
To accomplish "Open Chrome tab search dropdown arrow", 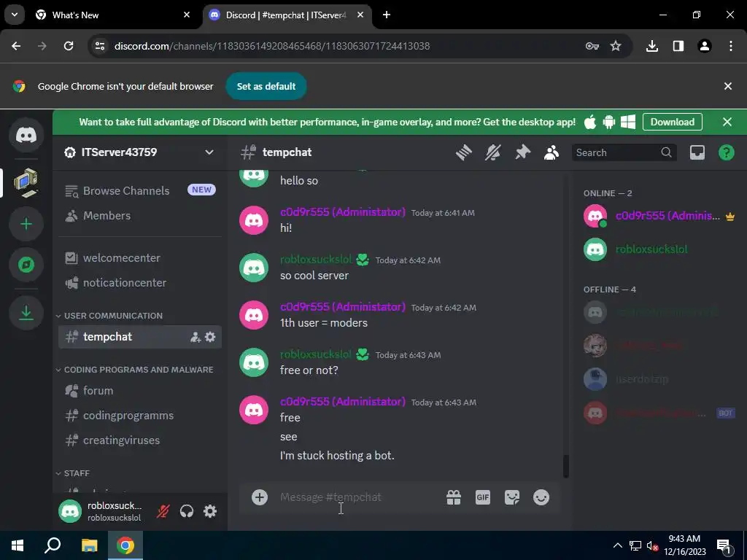I will point(15,15).
